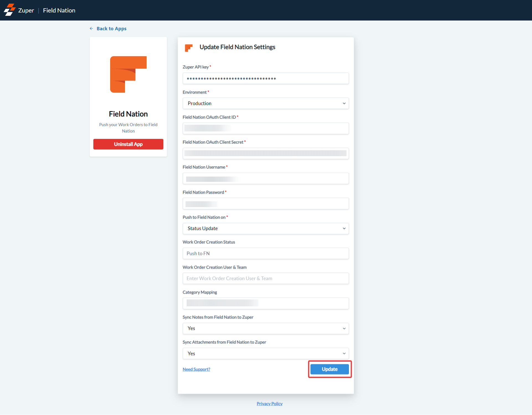This screenshot has height=415, width=532.
Task: Open Sync Notes from Field Nation dropdown
Action: (x=266, y=329)
